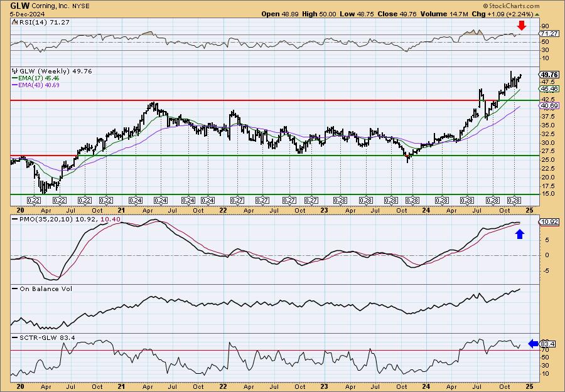Click the 10.92 PMO value tag on right axis
The width and height of the screenshot is (565, 392).
point(549,222)
